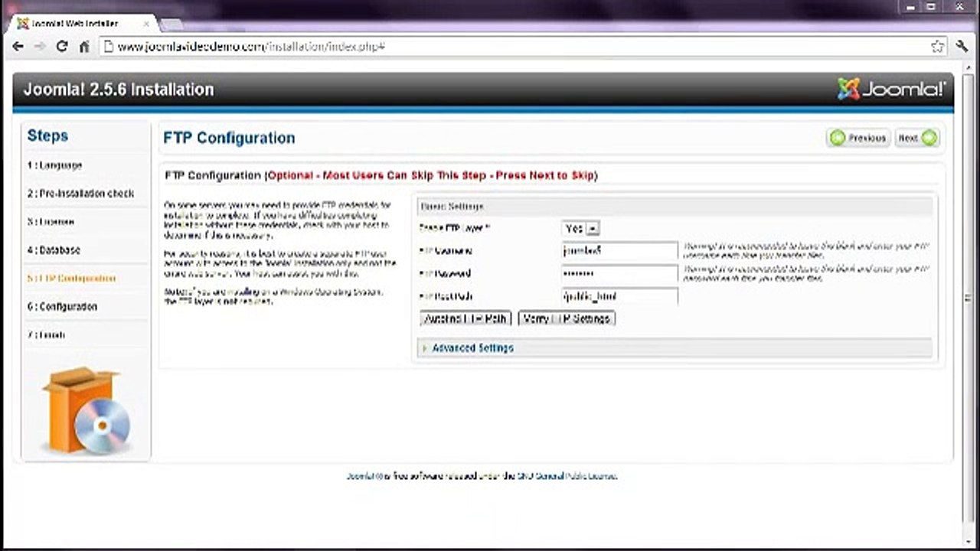Image resolution: width=980 pixels, height=551 pixels.
Task: Focus the FTP Username field
Action: click(x=619, y=250)
